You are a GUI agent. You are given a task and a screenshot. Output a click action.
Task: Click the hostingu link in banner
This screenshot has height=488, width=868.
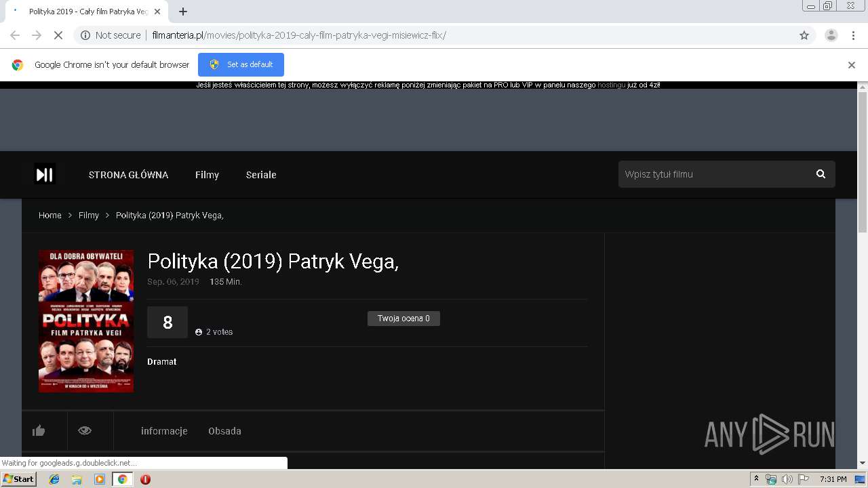click(611, 85)
